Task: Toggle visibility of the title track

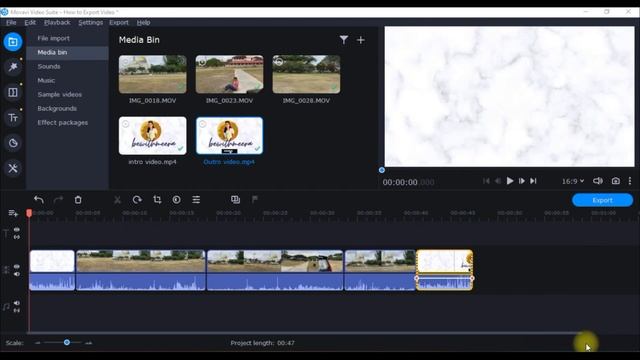Action: (x=17, y=230)
